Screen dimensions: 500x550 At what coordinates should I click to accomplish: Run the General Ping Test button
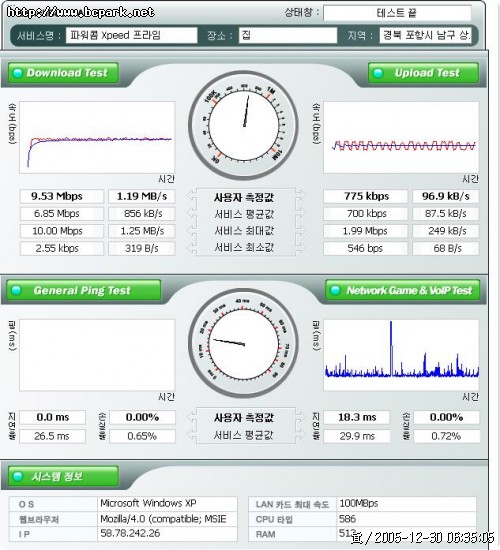(x=84, y=290)
